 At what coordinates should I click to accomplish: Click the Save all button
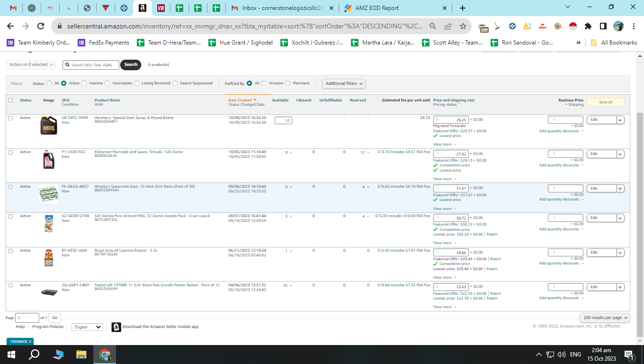pyautogui.click(x=606, y=102)
